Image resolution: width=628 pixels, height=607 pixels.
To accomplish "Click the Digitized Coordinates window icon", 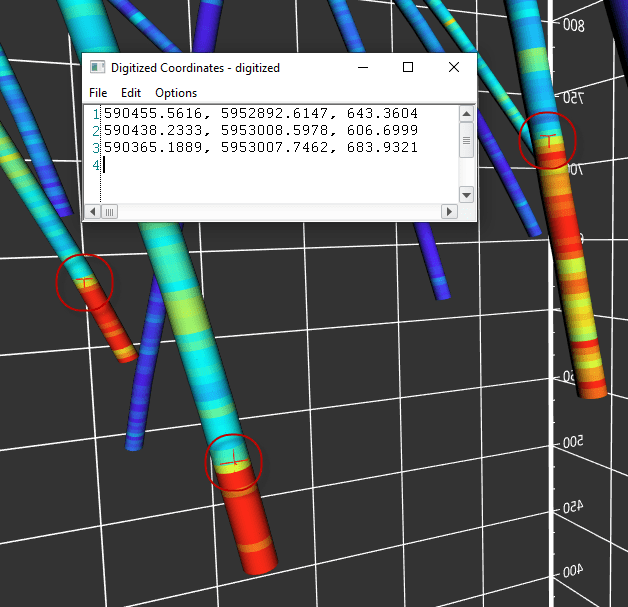I will 97,67.
